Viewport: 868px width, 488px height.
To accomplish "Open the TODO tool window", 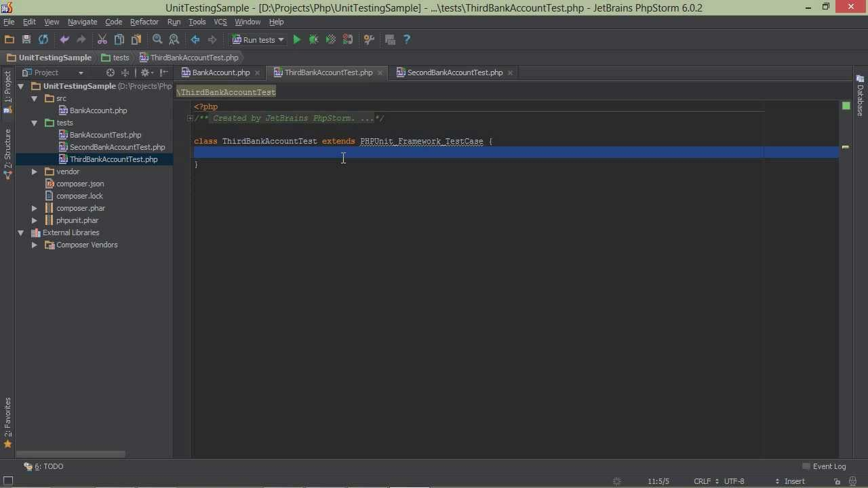I will pyautogui.click(x=43, y=466).
